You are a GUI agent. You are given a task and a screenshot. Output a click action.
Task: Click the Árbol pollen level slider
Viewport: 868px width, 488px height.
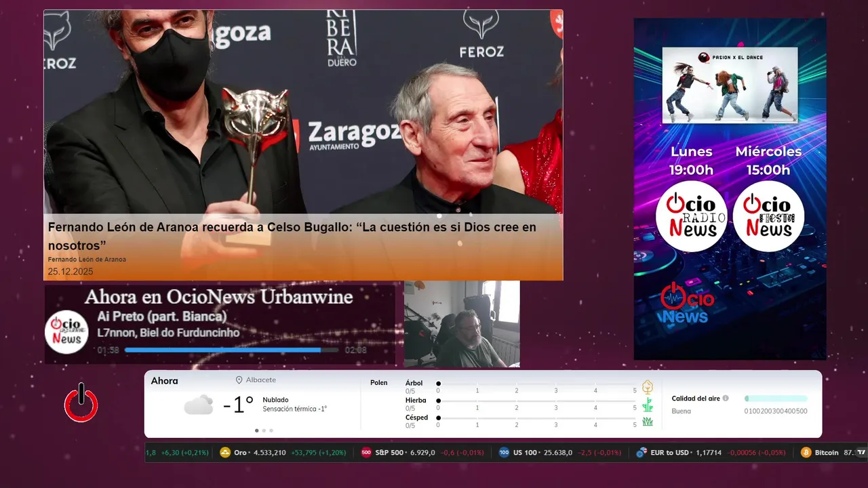coord(536,384)
